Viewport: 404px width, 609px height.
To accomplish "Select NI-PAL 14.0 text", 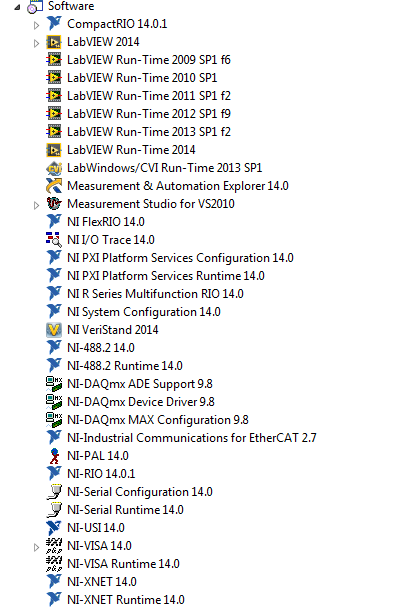I will click(x=98, y=456).
